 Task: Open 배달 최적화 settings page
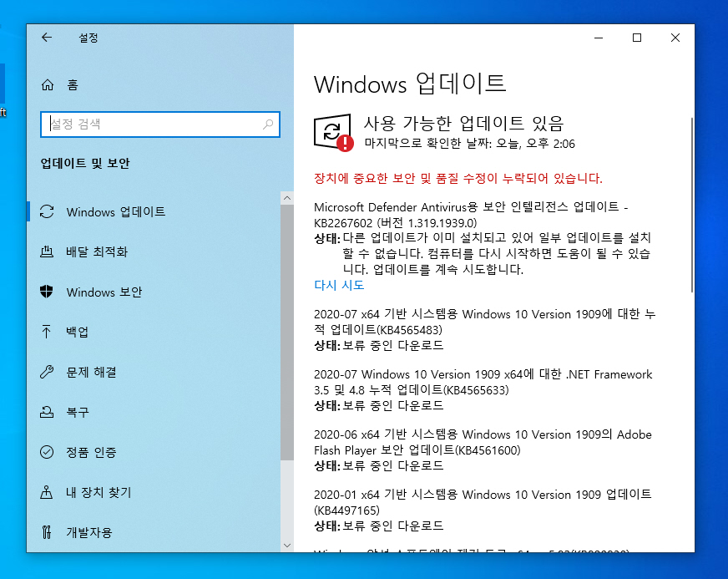tap(154, 251)
